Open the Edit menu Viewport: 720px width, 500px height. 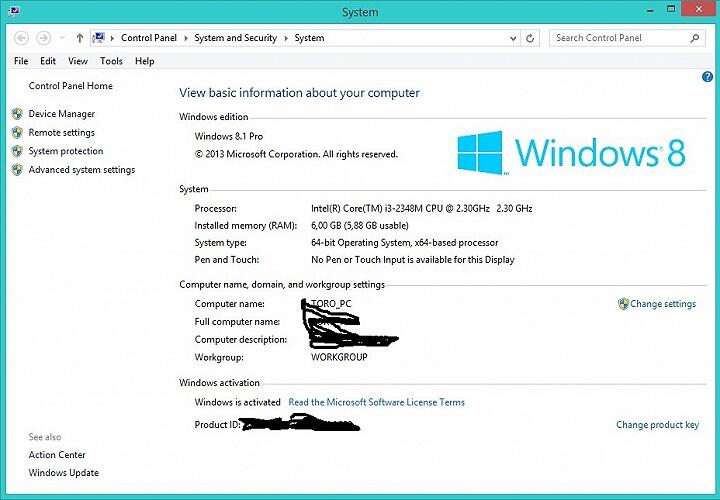48,61
